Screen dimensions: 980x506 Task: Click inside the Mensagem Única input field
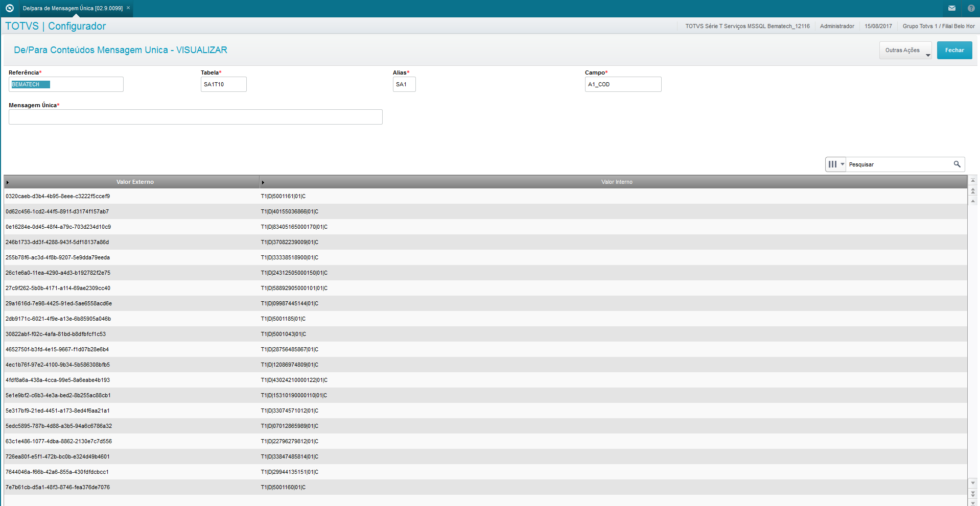coord(195,117)
